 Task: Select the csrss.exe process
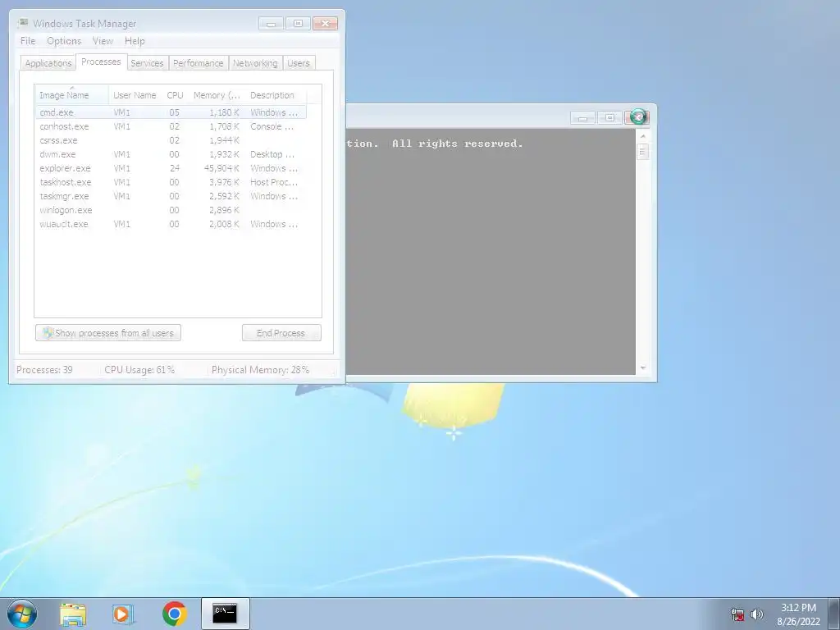(171, 140)
